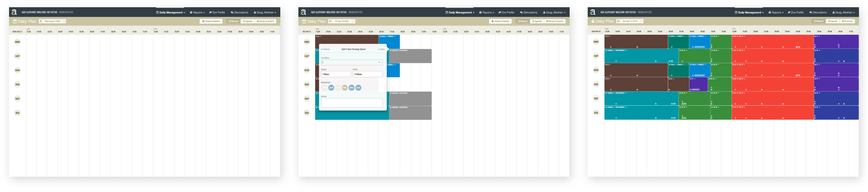The height and width of the screenshot is (192, 868).
Task: Click Starts time field showing 7:00am
Action: click(x=336, y=74)
